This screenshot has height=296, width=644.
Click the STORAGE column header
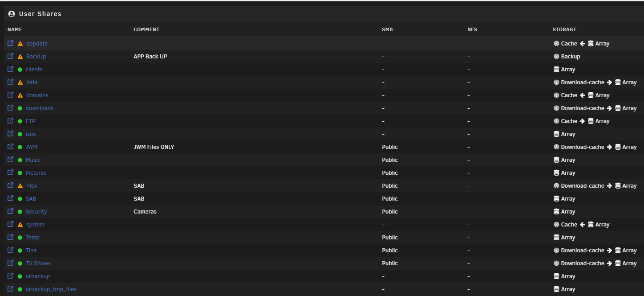point(564,29)
